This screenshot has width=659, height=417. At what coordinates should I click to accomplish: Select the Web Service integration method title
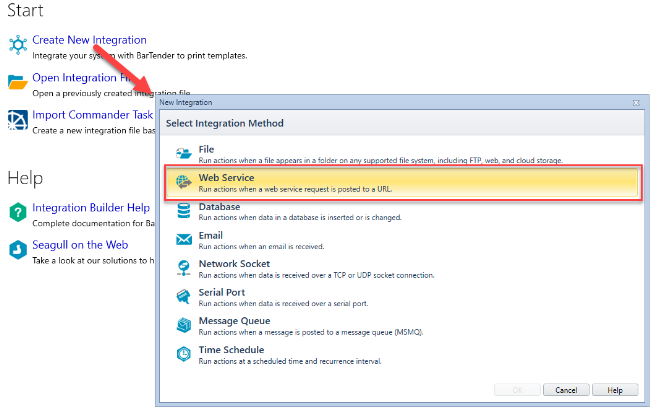pos(227,178)
